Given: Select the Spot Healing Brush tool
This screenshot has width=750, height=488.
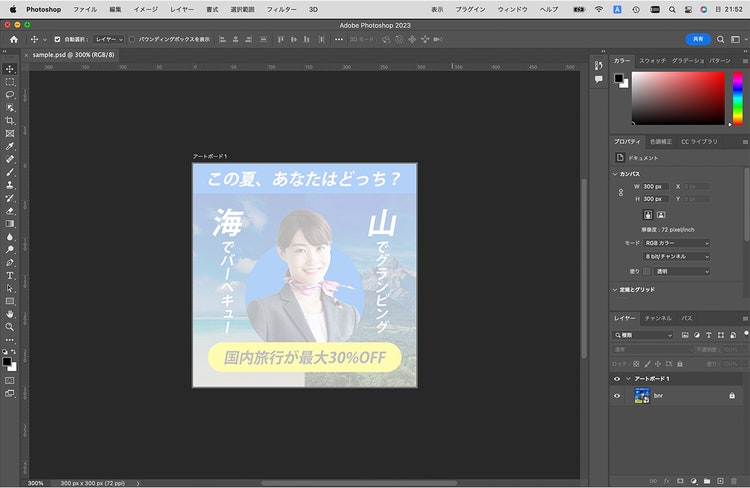Looking at the screenshot, I should coord(10,159).
